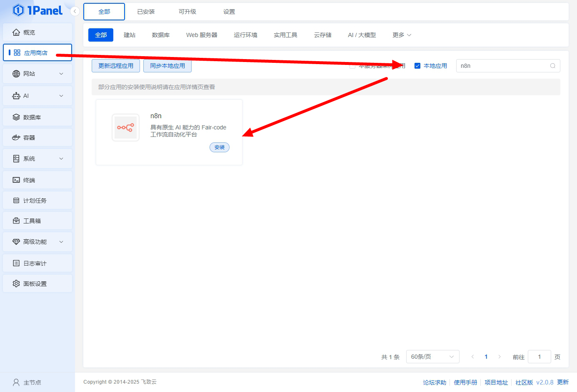Click 更新远程应用 button
Viewport: 577px width, 392px height.
pos(116,66)
